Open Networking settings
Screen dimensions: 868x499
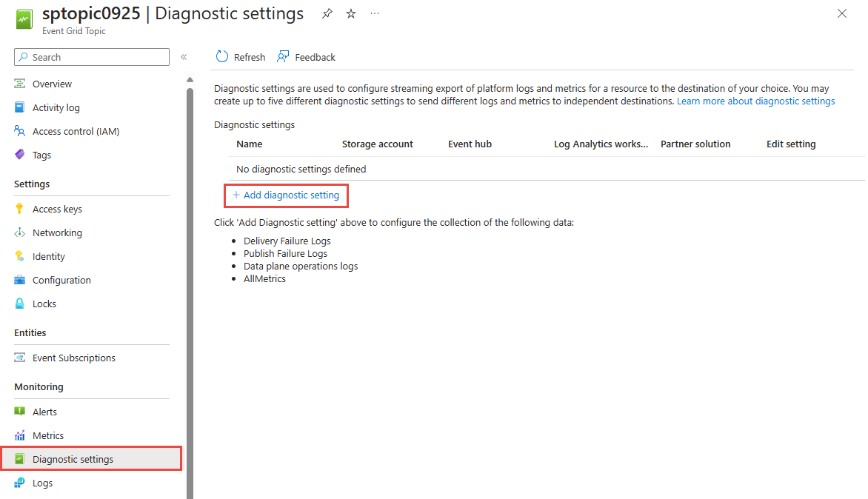click(x=57, y=232)
